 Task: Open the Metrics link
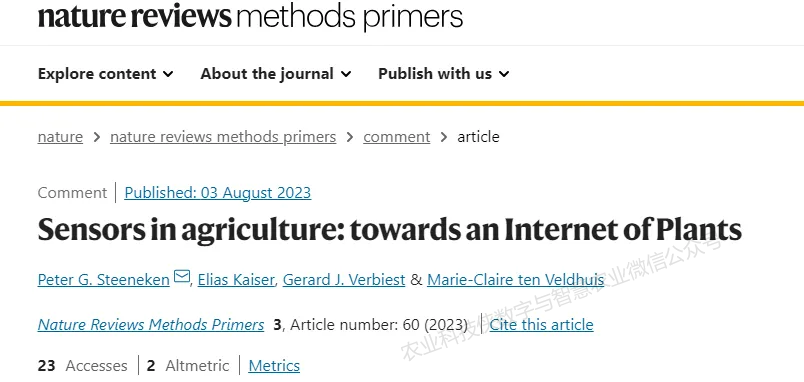pos(274,366)
